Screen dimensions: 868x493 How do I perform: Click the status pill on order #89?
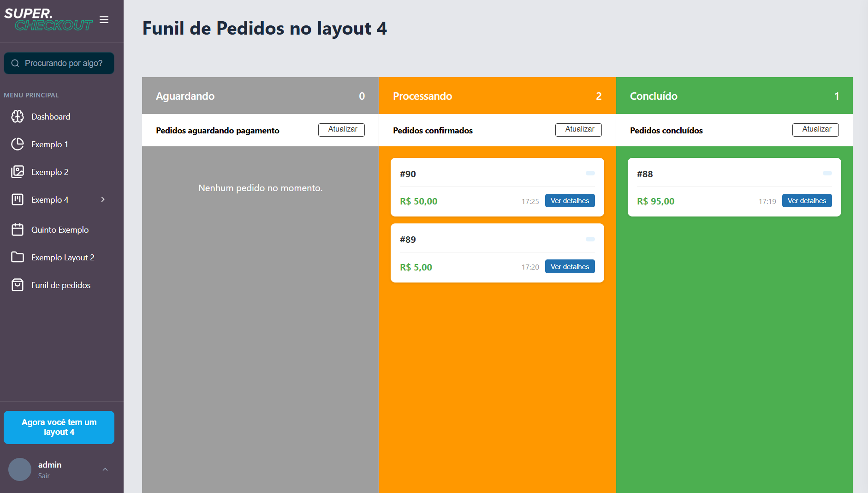[590, 239]
